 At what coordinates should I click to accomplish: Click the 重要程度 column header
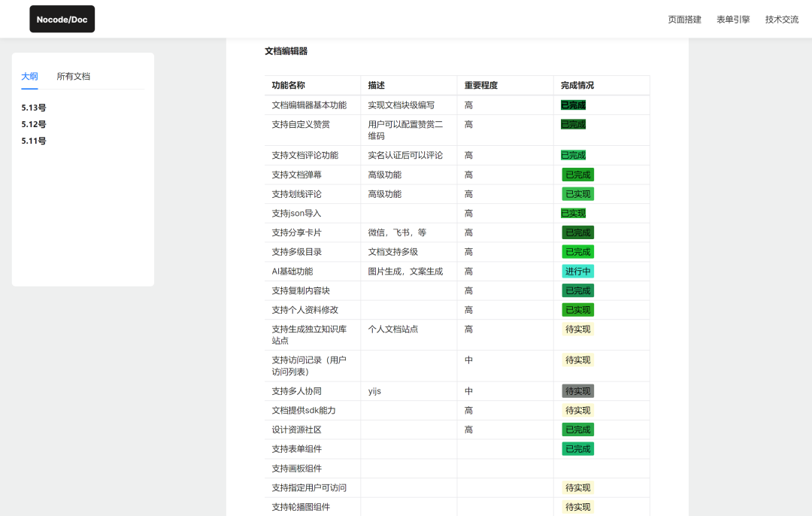(481, 86)
